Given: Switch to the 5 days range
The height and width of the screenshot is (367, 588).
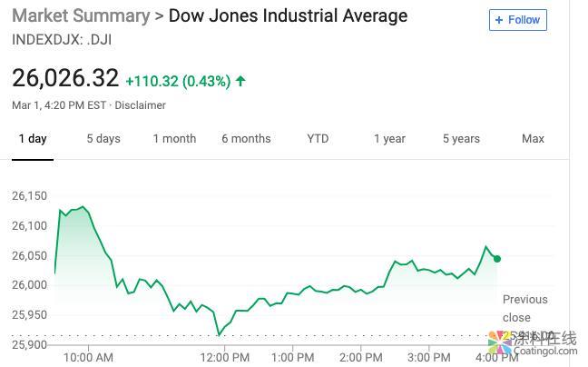Looking at the screenshot, I should pos(103,139).
